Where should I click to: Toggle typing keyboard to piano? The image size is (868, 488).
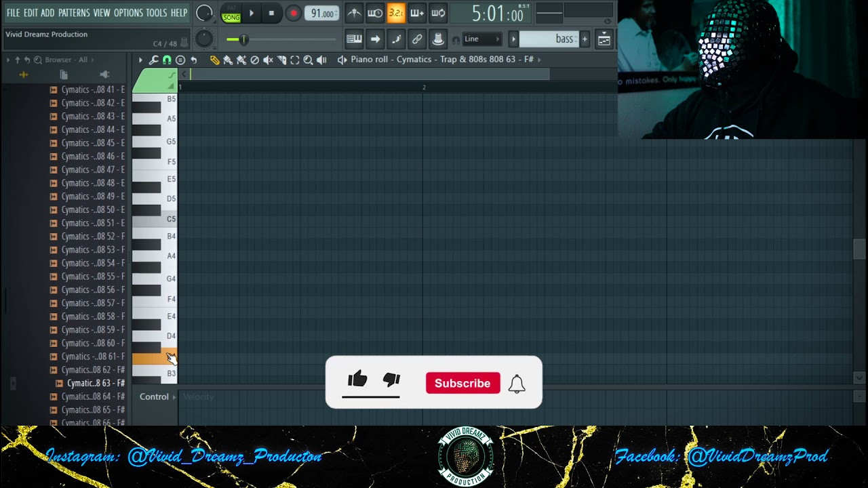tap(354, 39)
